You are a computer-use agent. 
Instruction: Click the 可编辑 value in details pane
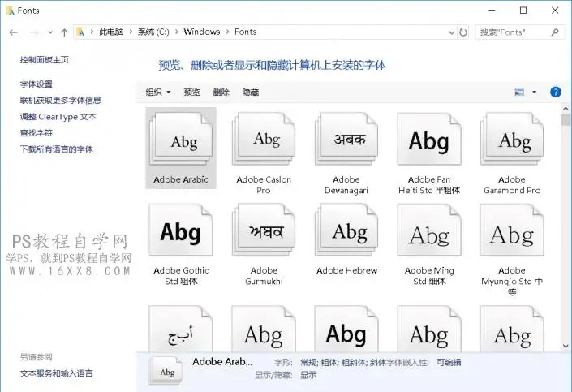(449, 363)
